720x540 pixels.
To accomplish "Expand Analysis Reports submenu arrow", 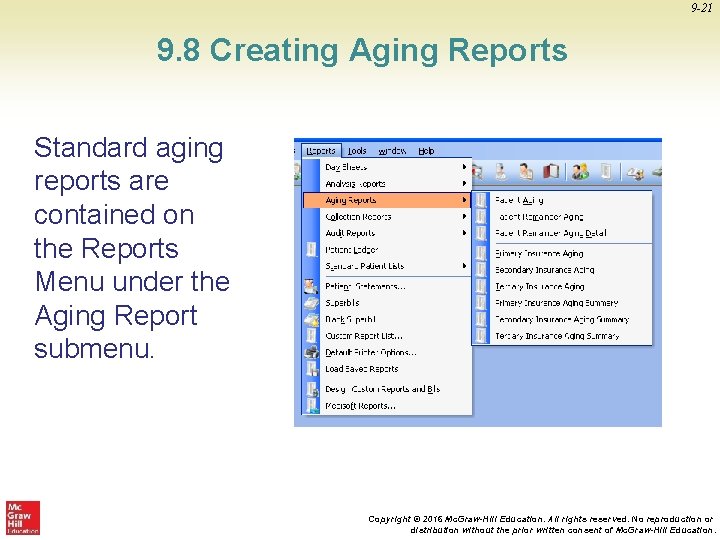I will pos(464,184).
